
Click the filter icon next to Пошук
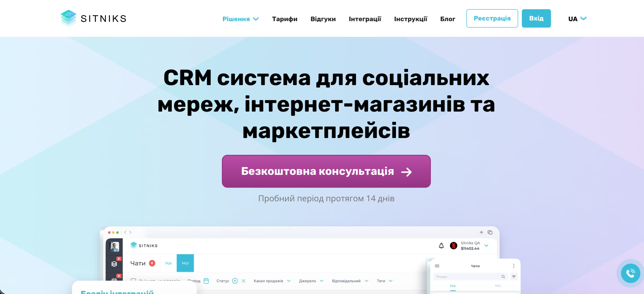[514, 277]
